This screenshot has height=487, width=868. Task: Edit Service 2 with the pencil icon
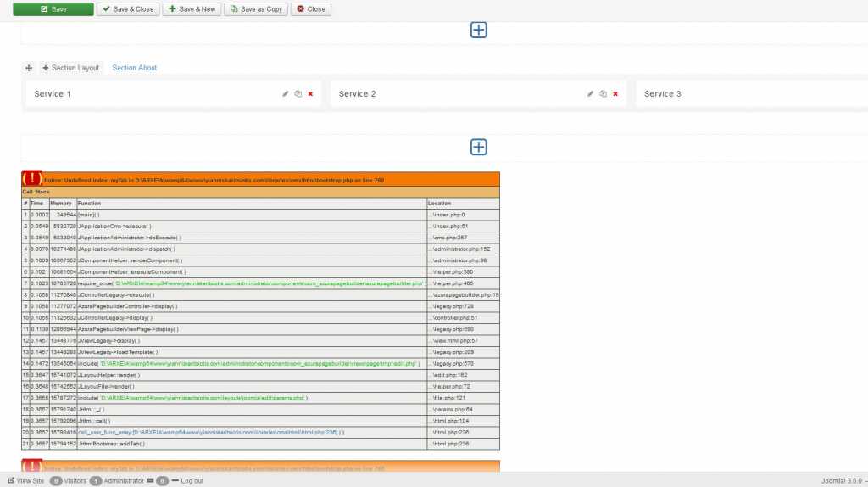point(590,94)
